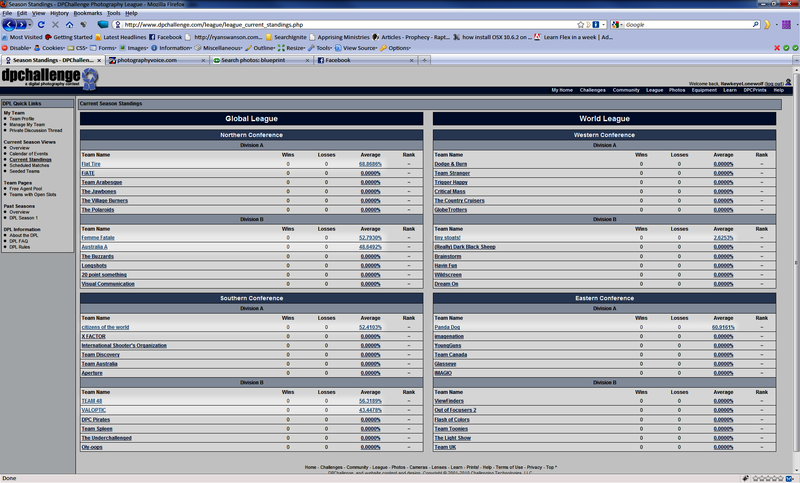Click the dpchallenge logo
Viewport: 800px width, 483px height.
click(x=49, y=78)
